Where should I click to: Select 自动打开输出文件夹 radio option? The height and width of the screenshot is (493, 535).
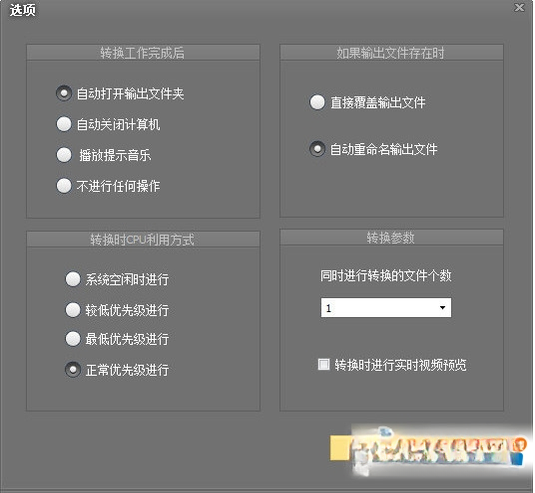coord(64,93)
